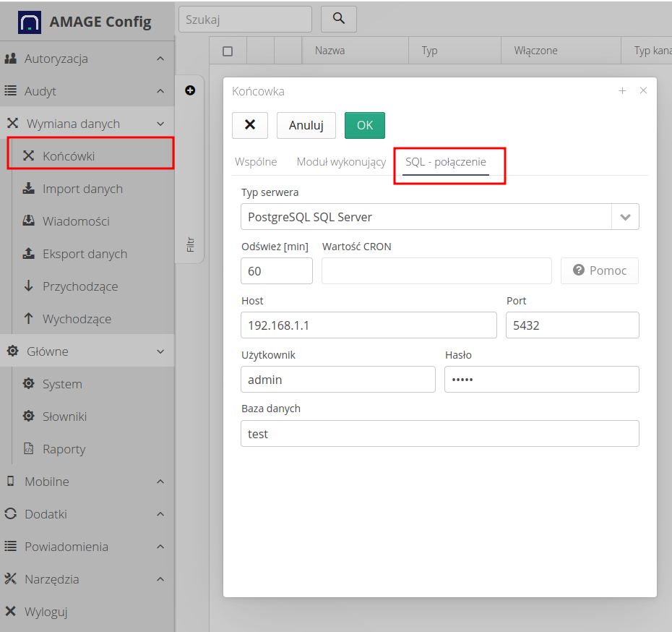
Task: Click the green OK button
Action: tap(365, 125)
